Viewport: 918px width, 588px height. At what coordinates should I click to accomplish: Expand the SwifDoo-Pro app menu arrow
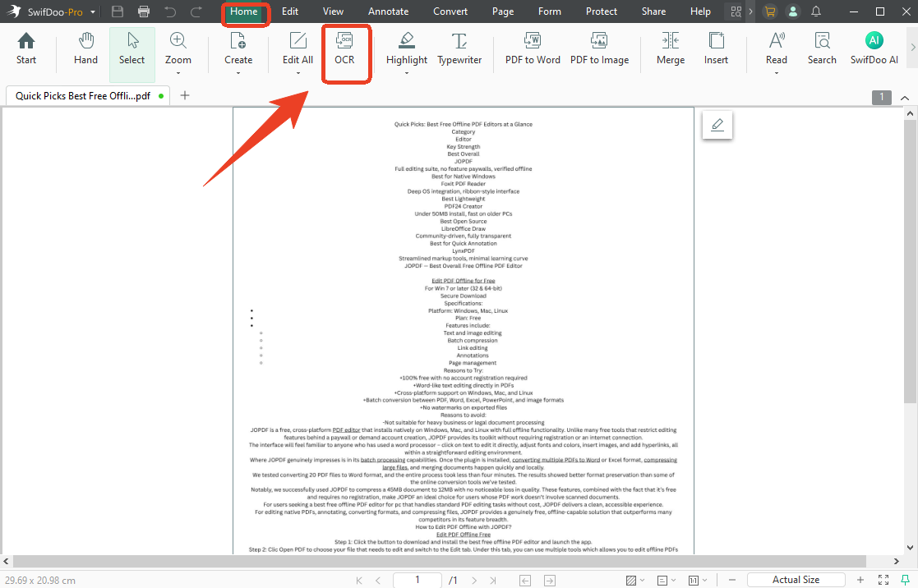click(x=93, y=11)
